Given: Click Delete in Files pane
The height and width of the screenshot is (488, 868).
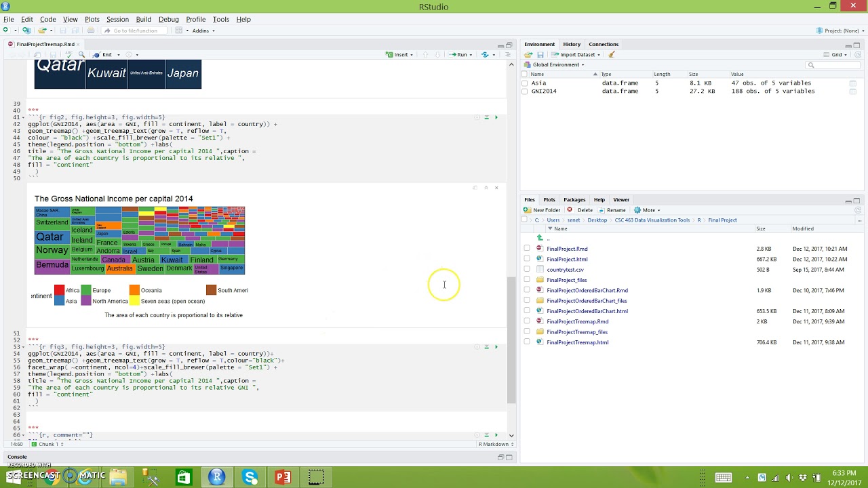Looking at the screenshot, I should (580, 210).
